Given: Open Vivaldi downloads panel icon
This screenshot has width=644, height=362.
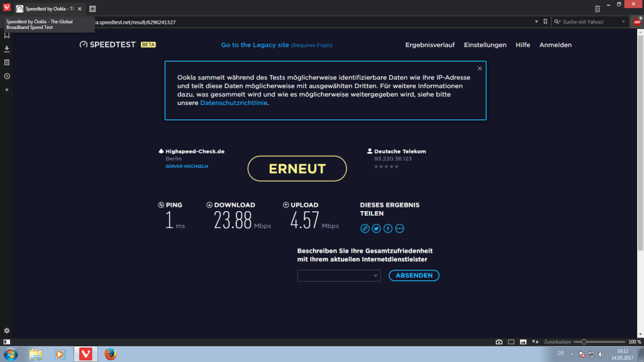Looking at the screenshot, I should tap(6, 49).
